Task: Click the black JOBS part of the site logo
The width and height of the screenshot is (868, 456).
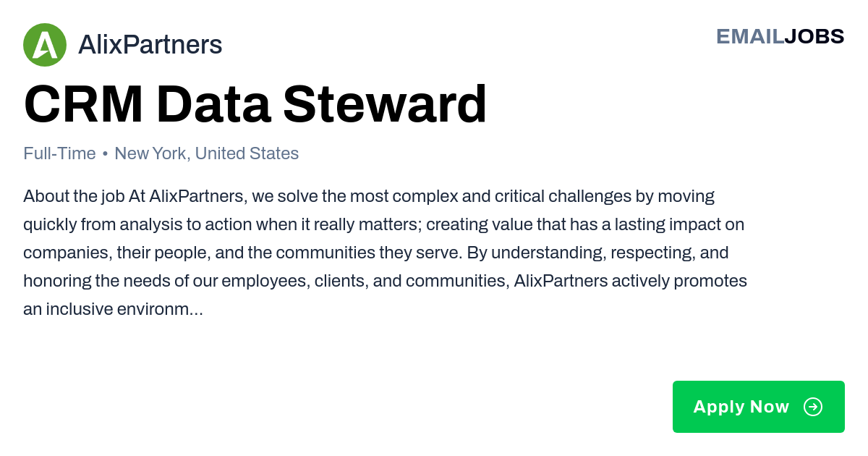Action: click(x=814, y=36)
